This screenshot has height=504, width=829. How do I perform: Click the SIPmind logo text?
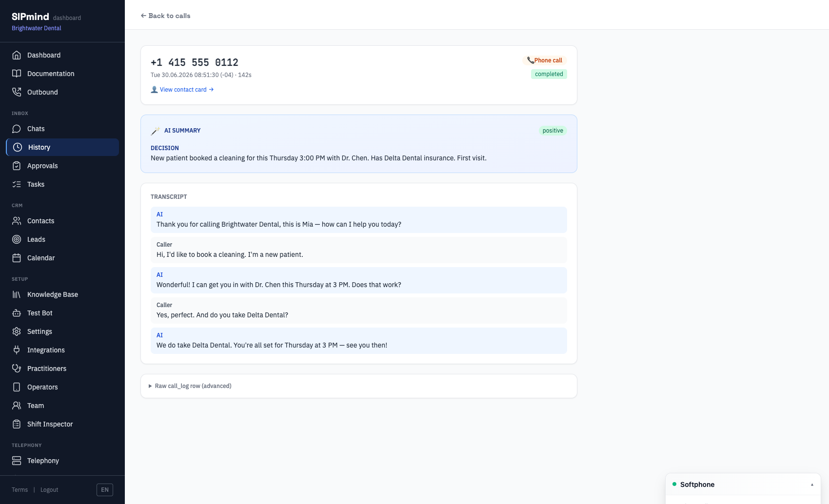click(x=30, y=17)
